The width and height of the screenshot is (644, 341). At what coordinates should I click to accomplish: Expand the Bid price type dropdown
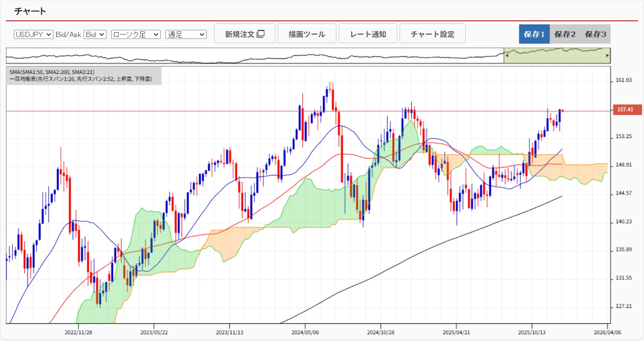pyautogui.click(x=95, y=35)
